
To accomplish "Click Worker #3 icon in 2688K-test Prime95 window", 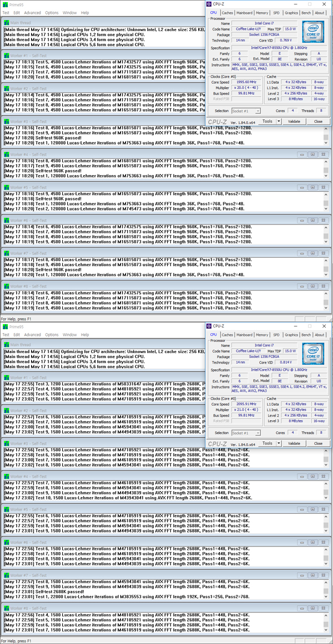I will (6, 443).
